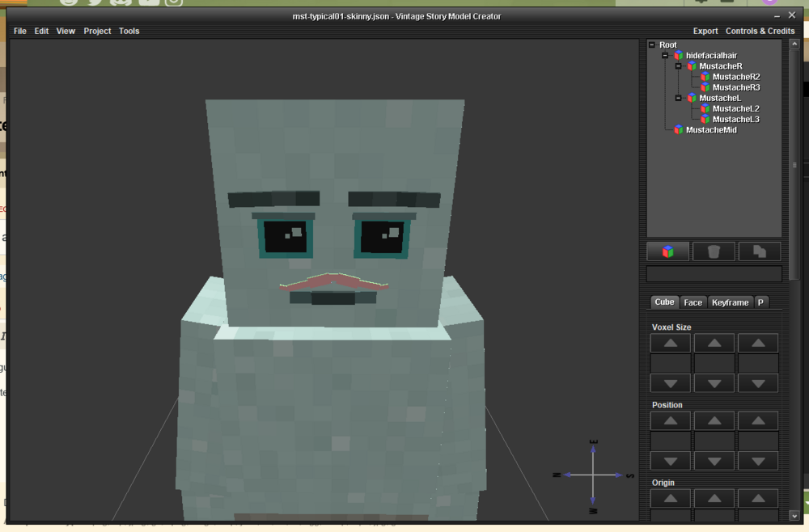Select the MustacheR2 cube element

(x=735, y=77)
